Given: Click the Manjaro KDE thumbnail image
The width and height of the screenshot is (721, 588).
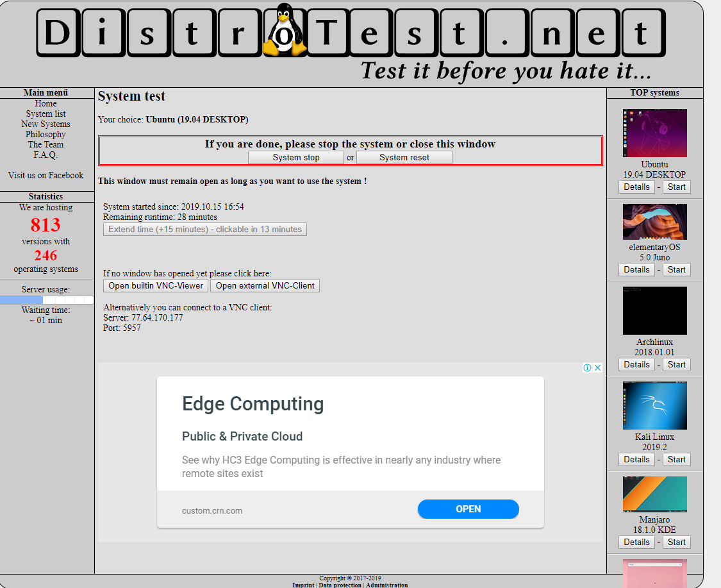Looking at the screenshot, I should 654,494.
